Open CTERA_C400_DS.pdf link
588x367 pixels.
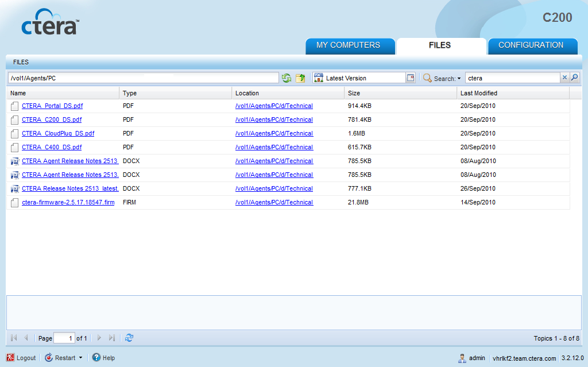(x=52, y=147)
